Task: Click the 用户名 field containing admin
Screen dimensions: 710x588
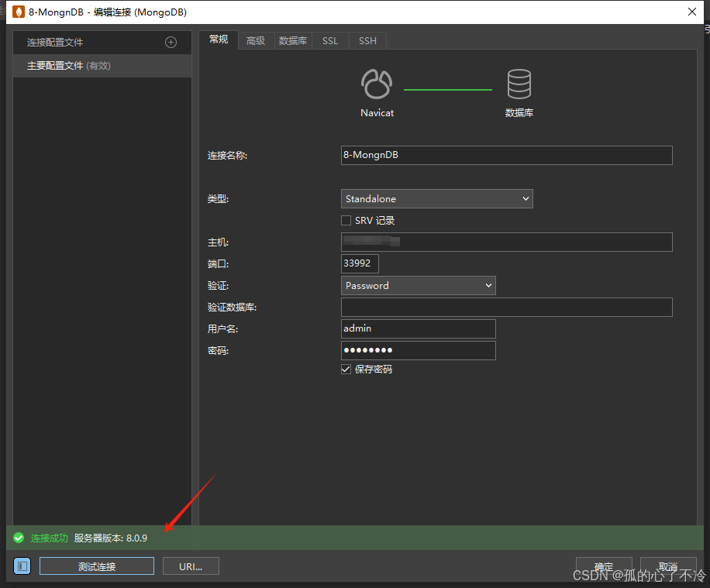Action: (x=418, y=328)
